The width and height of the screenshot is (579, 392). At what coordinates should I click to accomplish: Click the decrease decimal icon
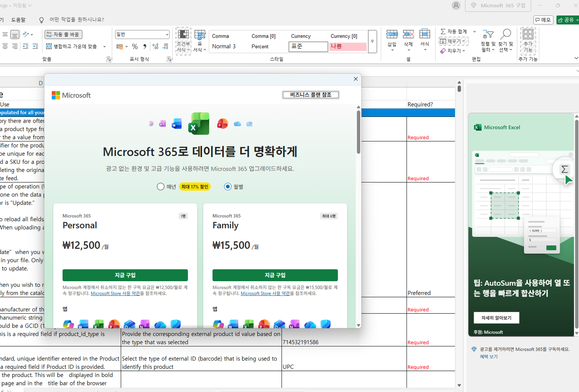pyautogui.click(x=165, y=47)
